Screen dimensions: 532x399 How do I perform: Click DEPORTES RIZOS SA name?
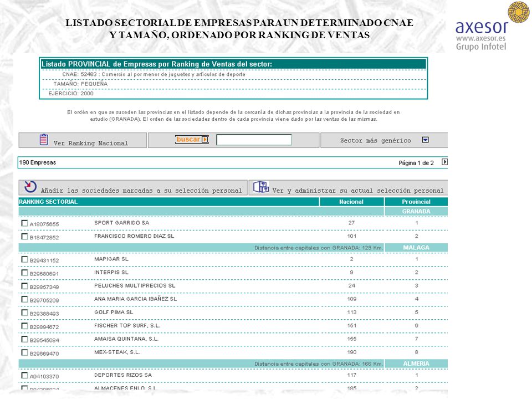(123, 375)
